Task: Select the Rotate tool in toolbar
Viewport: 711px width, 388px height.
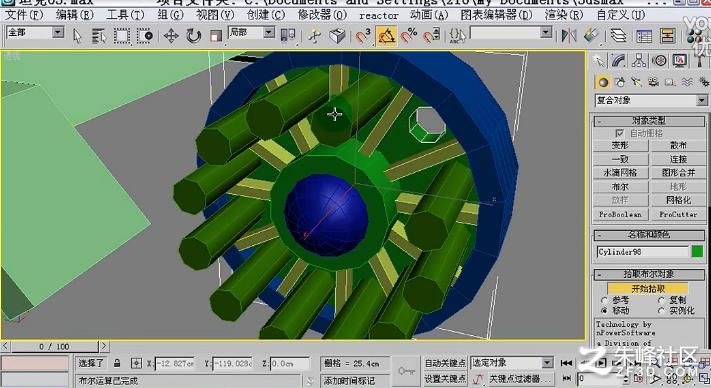Action: [194, 36]
